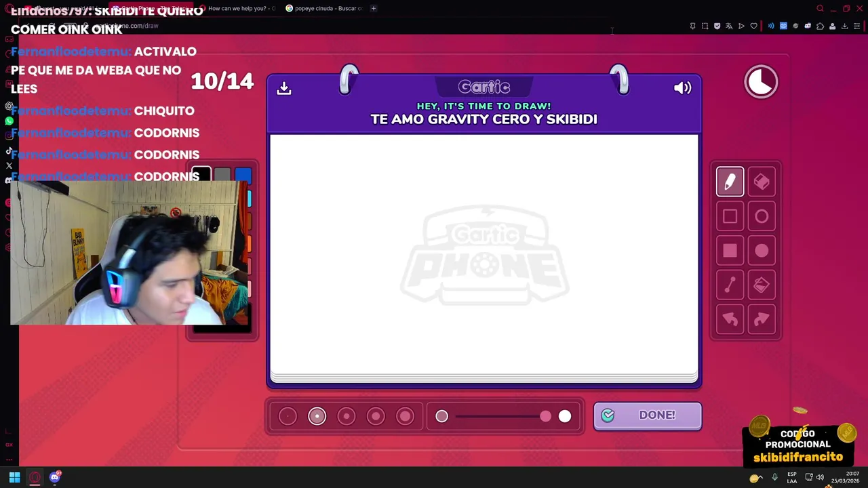Screen dimensions: 868x488
Task: Open WhatsApp in the browser sidebar
Action: (x=9, y=121)
